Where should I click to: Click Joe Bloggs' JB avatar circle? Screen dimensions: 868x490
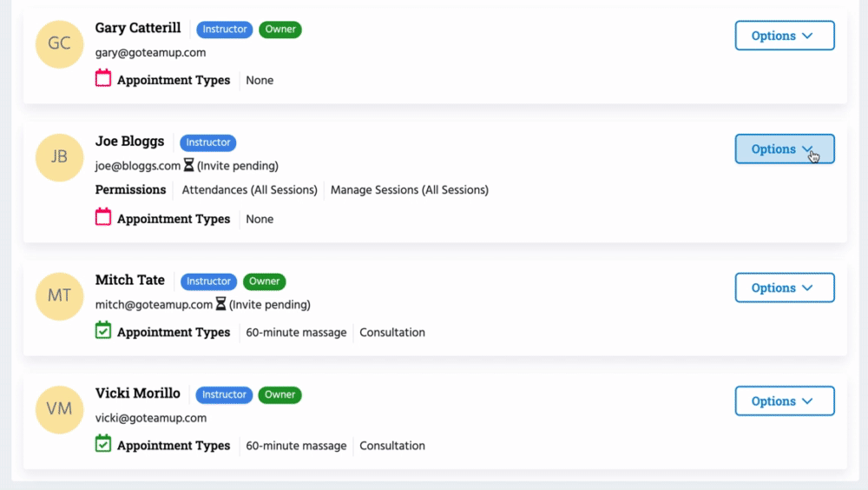tap(59, 157)
